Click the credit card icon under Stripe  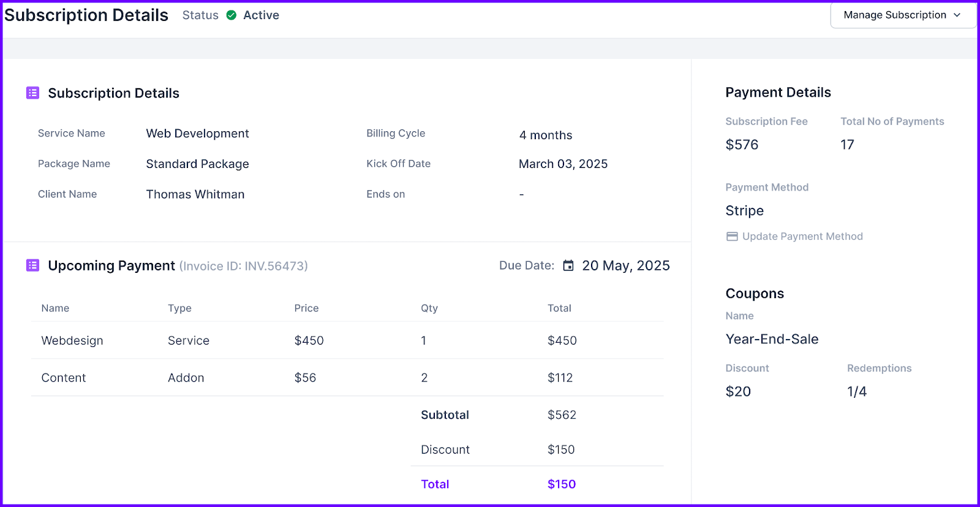coord(732,237)
